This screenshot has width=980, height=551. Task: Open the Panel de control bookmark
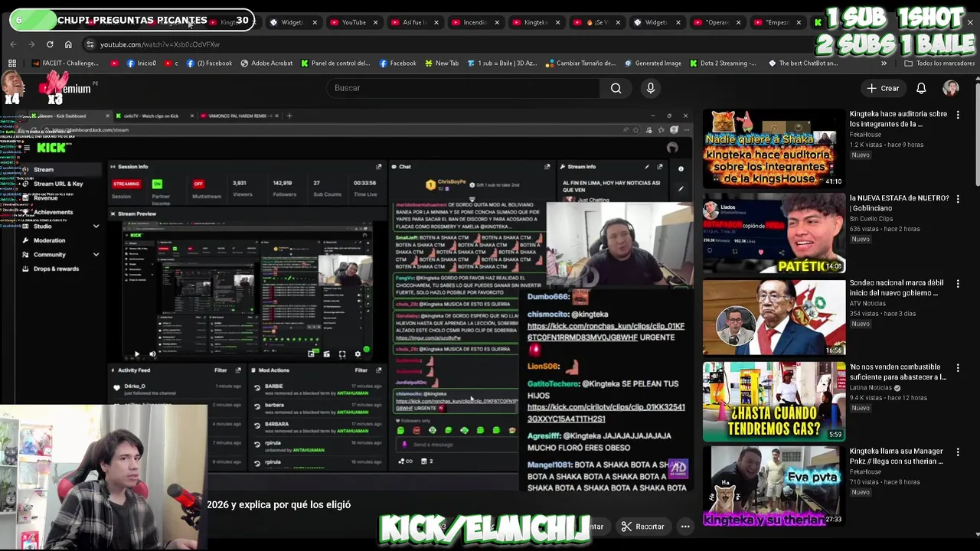coord(335,64)
